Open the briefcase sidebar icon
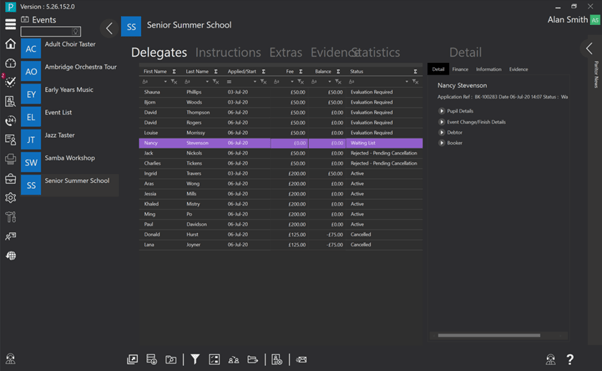 [x=10, y=179]
